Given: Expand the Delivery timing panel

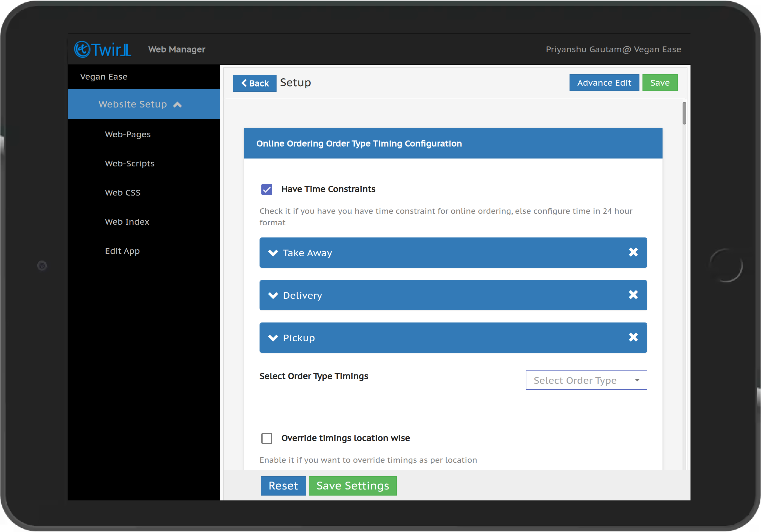Looking at the screenshot, I should tap(273, 295).
